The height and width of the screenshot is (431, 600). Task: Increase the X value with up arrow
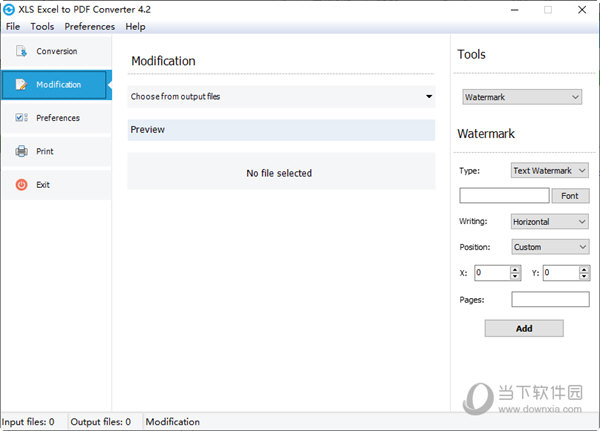coord(515,269)
